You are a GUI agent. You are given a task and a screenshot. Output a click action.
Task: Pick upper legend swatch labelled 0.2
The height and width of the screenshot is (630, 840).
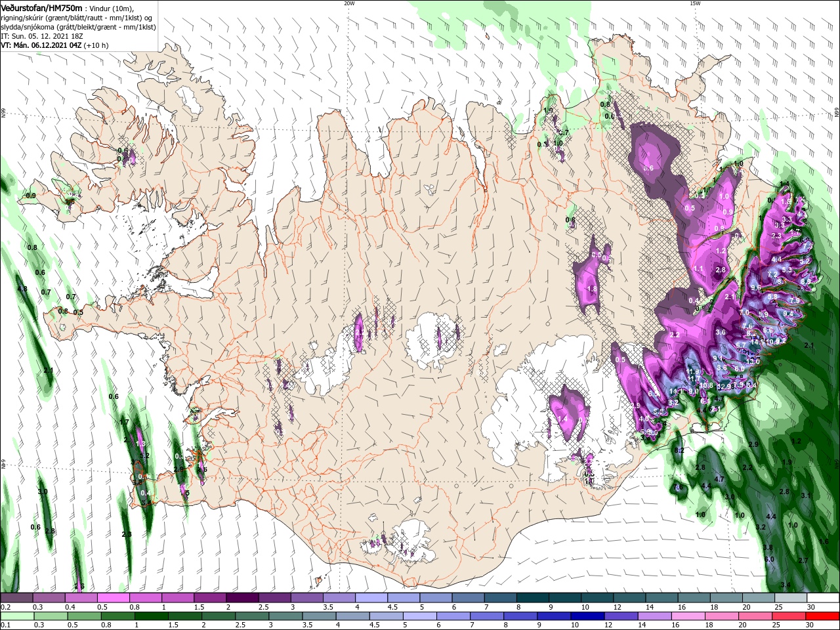16,598
